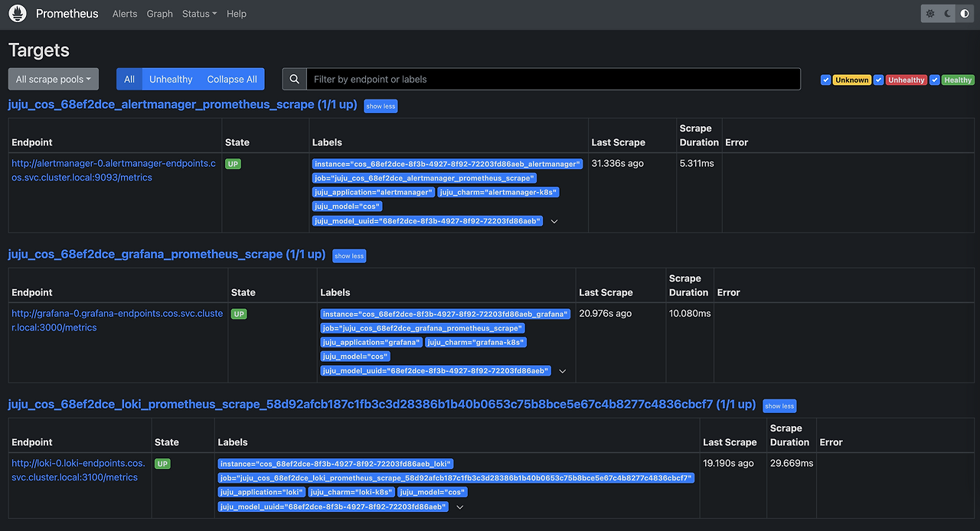This screenshot has height=531, width=980.
Task: Open the grafana metrics endpoint link
Action: point(117,321)
